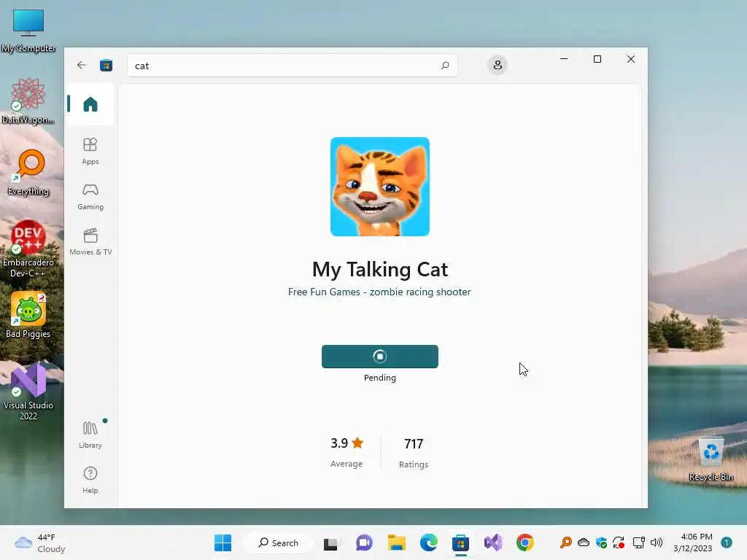747x560 pixels.
Task: Click the Microsoft Store taskbar icon
Action: tap(461, 542)
